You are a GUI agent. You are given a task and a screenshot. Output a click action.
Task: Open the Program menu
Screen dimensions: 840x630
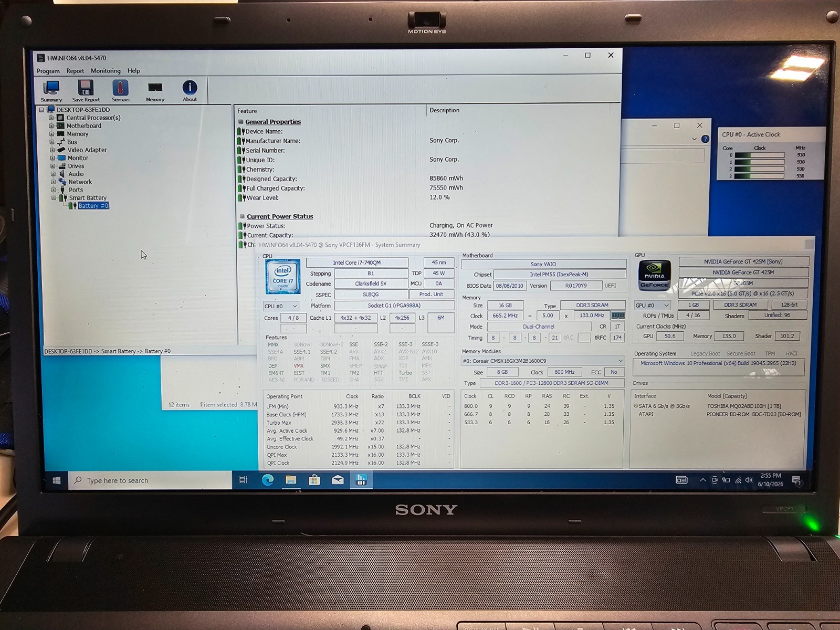(48, 71)
